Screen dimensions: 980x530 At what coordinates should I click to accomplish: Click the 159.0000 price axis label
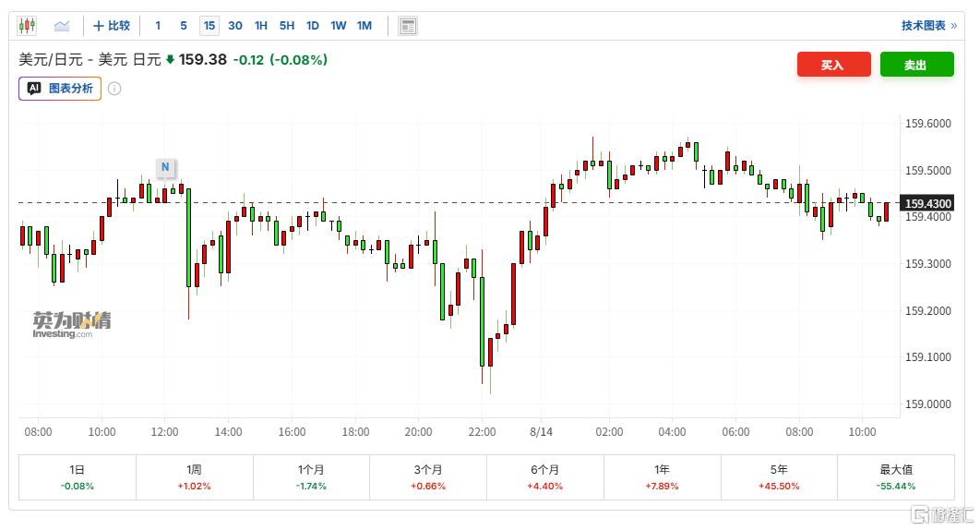[928, 404]
